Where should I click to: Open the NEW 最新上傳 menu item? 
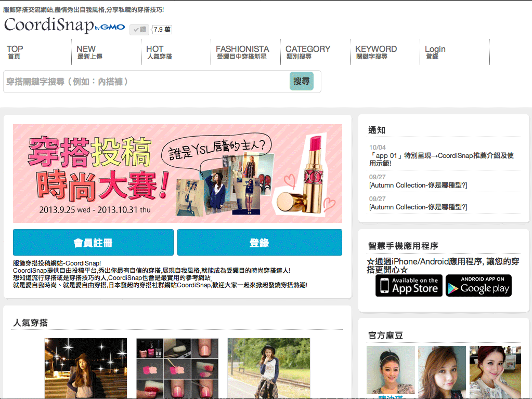coord(89,52)
